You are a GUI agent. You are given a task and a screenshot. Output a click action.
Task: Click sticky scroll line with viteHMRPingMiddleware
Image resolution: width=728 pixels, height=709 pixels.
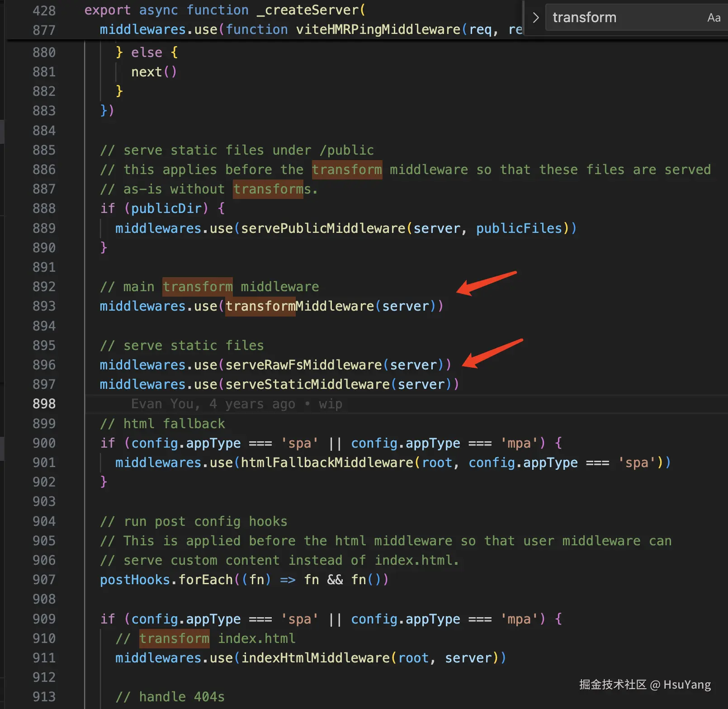(x=311, y=30)
